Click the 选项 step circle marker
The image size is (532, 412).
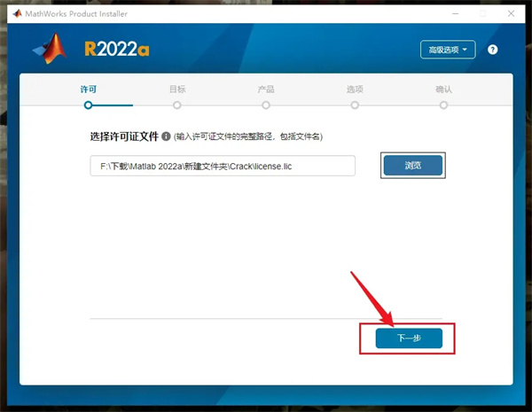click(355, 105)
